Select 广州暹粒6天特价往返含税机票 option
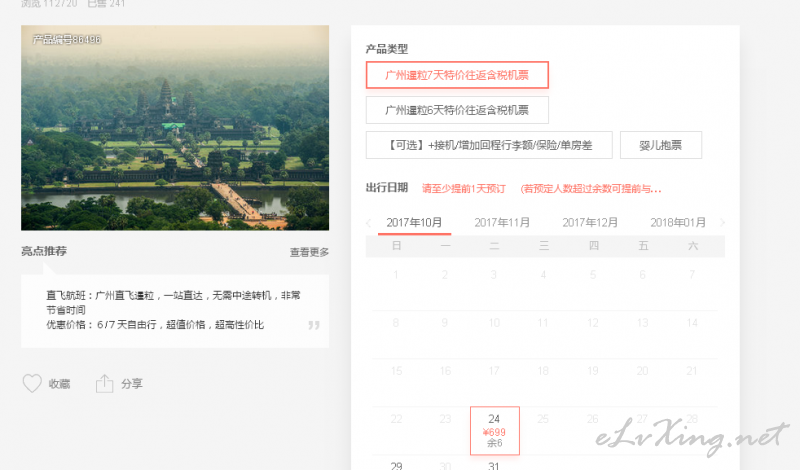The image size is (800, 470). (457, 110)
